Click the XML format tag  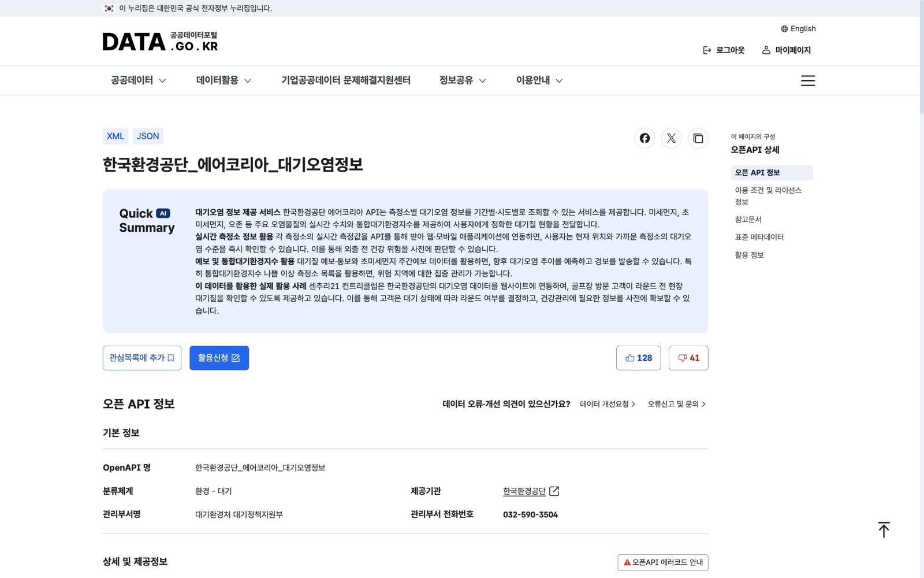(x=115, y=136)
